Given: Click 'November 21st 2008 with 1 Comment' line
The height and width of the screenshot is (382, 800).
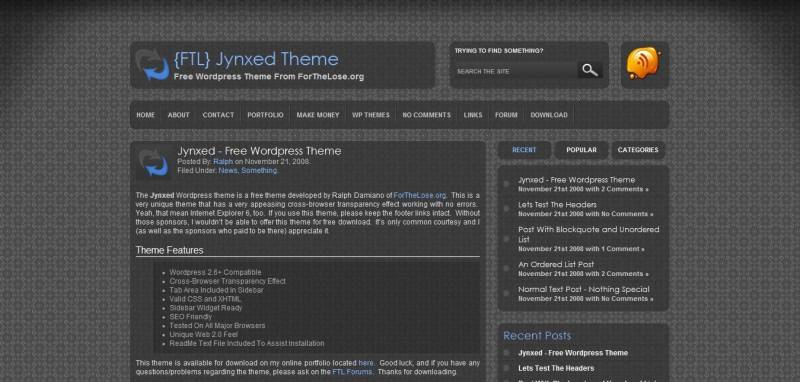Looking at the screenshot, I should (x=581, y=249).
